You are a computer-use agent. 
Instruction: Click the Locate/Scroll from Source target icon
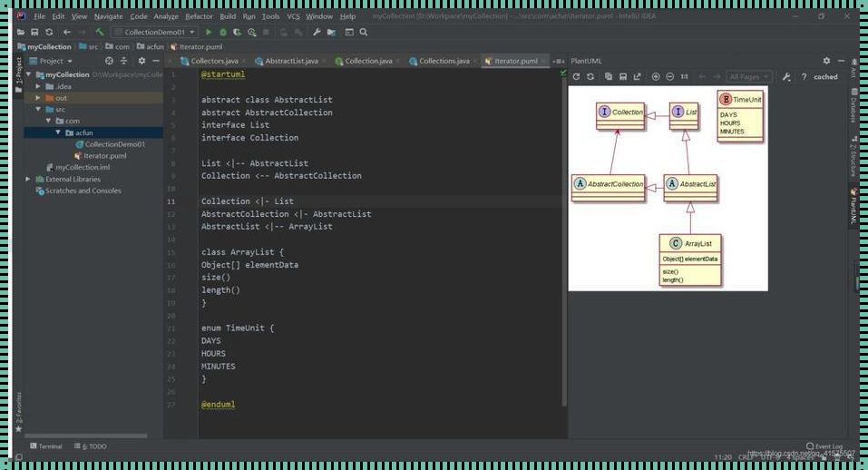coord(109,61)
